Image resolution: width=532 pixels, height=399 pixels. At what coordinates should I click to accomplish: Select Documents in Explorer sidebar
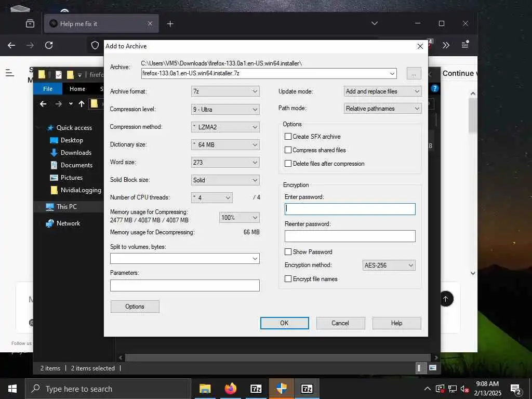(x=76, y=165)
